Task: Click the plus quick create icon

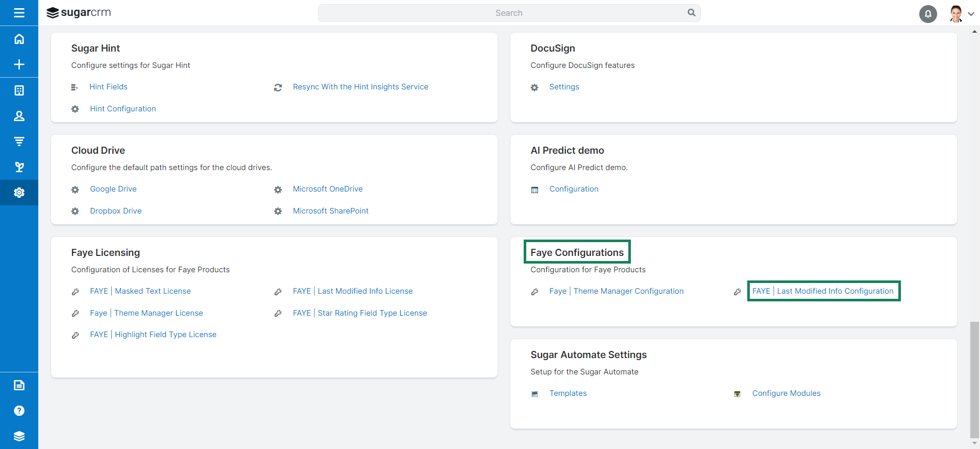Action: tap(19, 64)
